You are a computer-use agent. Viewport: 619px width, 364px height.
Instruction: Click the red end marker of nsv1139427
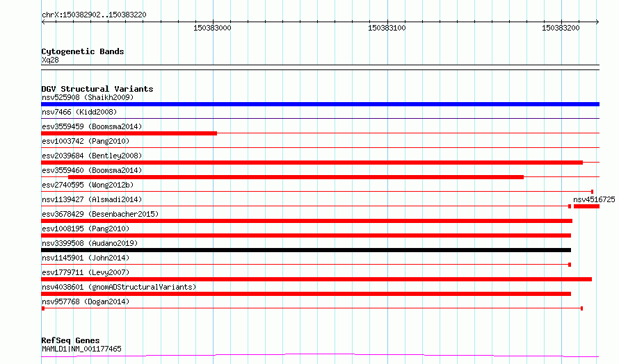(x=570, y=206)
